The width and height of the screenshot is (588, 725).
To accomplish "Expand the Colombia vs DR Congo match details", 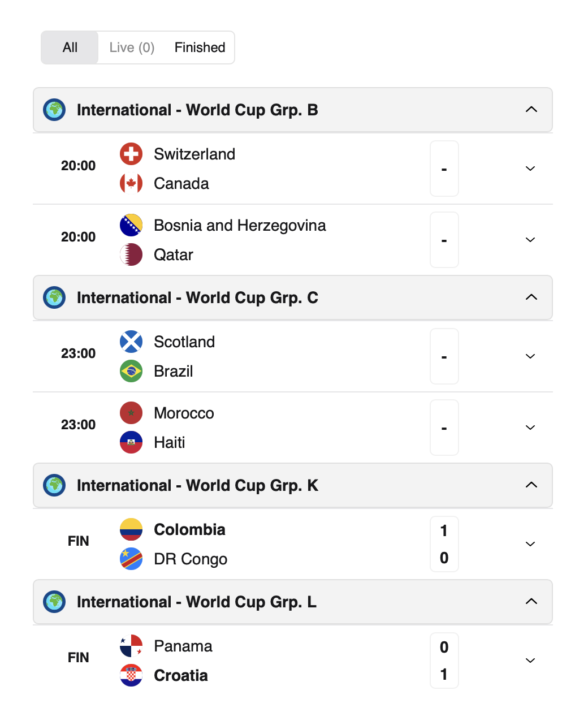I will (x=530, y=544).
